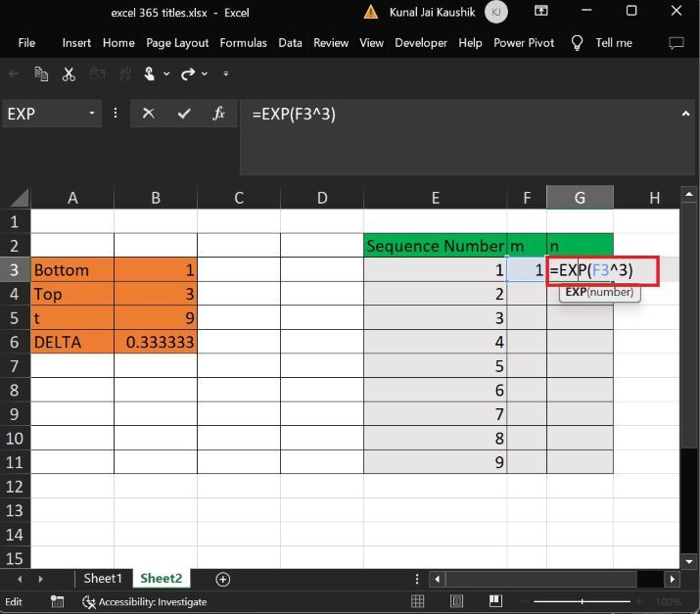Image resolution: width=700 pixels, height=614 pixels.
Task: Open Ribbon Display Options icon
Action: pos(541,11)
